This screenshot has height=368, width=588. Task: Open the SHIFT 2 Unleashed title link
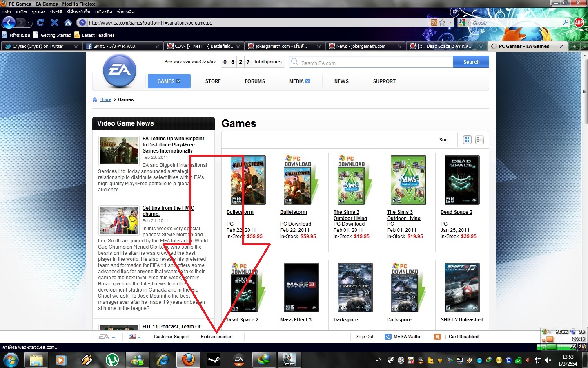462,320
